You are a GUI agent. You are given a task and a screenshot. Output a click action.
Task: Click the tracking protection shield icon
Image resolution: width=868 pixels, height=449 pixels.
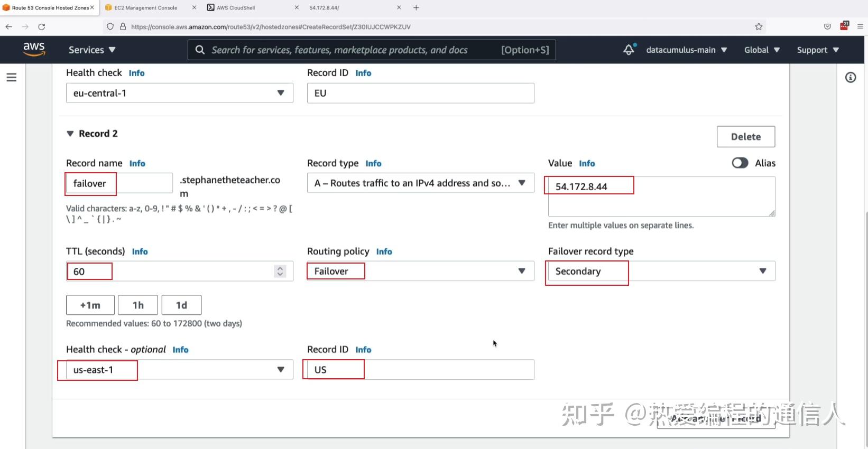click(x=110, y=26)
